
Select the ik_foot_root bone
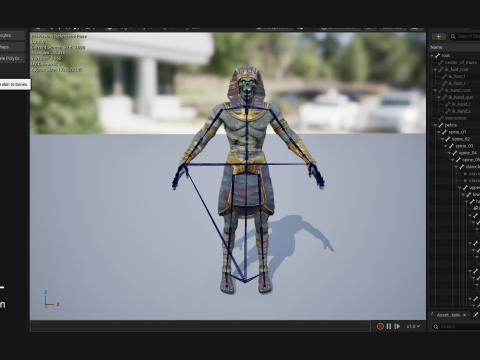click(x=457, y=70)
